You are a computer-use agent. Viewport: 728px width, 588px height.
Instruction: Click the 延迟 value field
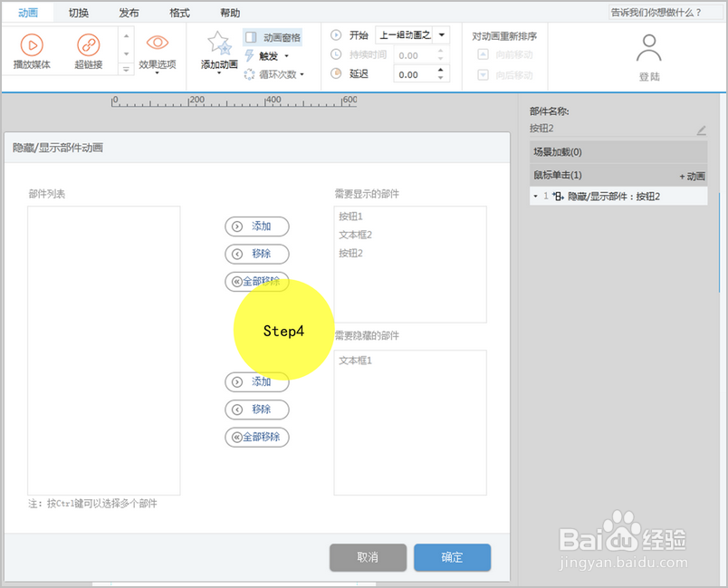pyautogui.click(x=415, y=74)
